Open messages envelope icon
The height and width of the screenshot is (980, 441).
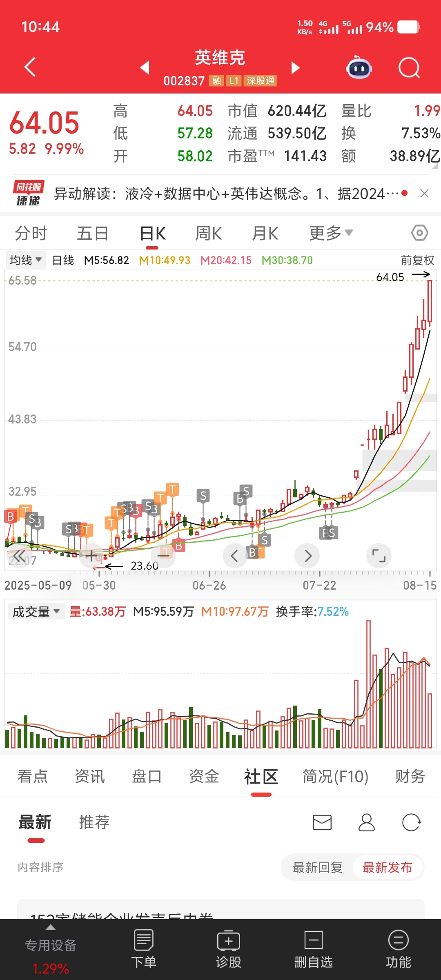click(322, 822)
